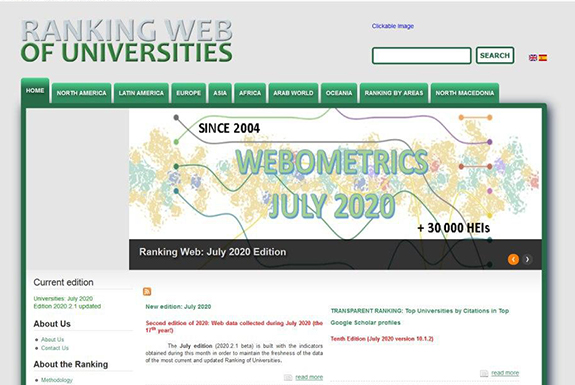Click the English UK flag icon
Viewport: 575px width, 385px height.
point(533,58)
